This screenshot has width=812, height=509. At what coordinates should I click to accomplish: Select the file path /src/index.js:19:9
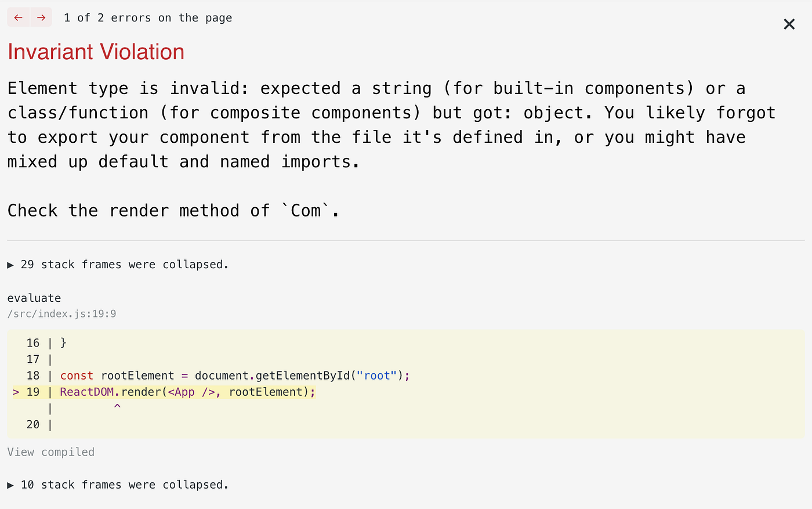[61, 313]
